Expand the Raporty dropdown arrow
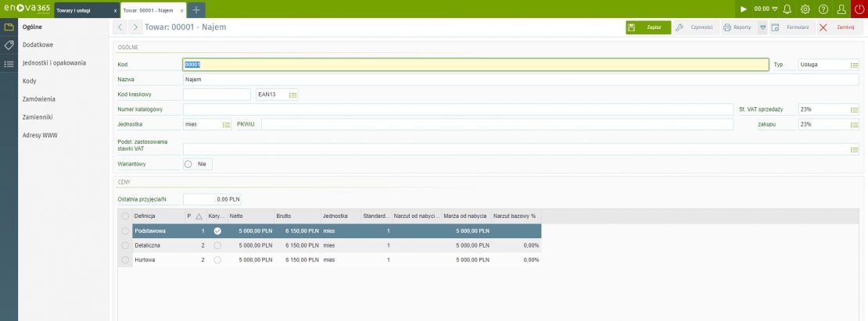The height and width of the screenshot is (321, 868). [x=762, y=27]
